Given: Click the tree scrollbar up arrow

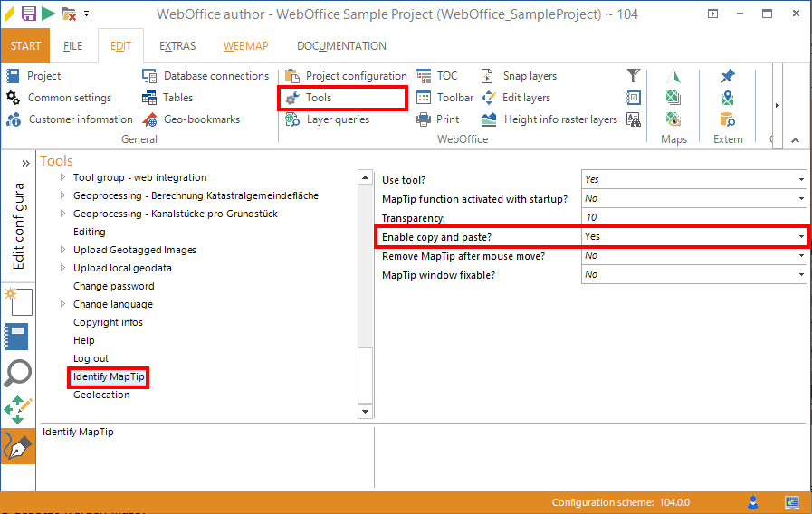Looking at the screenshot, I should click(x=365, y=177).
